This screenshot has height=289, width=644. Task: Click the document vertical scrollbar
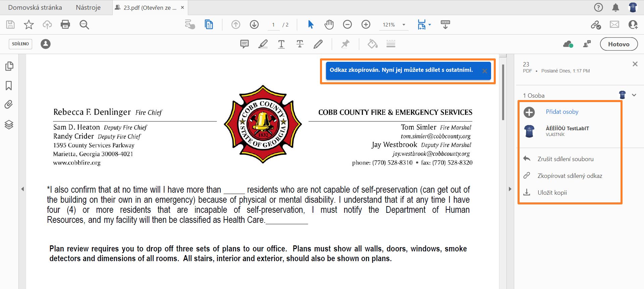(x=503, y=92)
